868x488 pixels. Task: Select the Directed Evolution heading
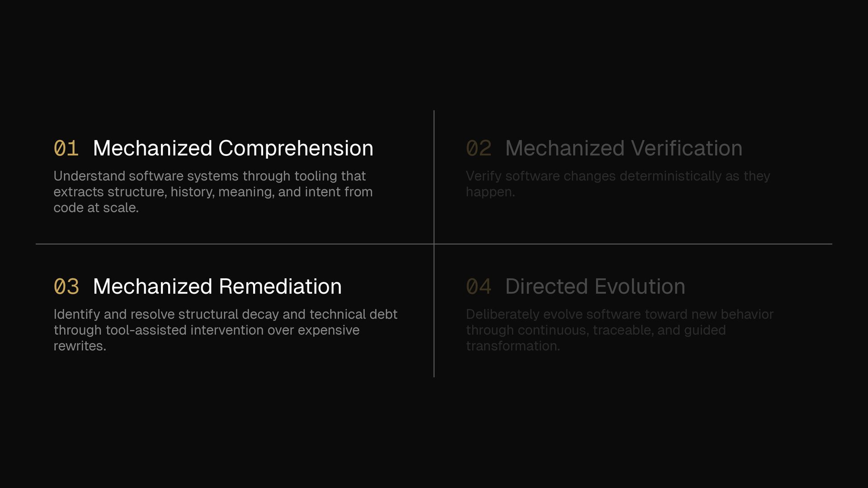click(x=595, y=286)
